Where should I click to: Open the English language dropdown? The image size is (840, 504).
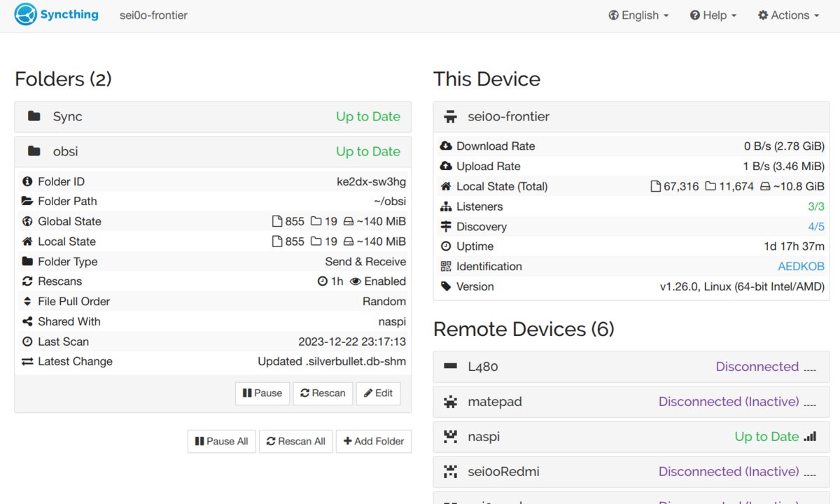pos(638,15)
